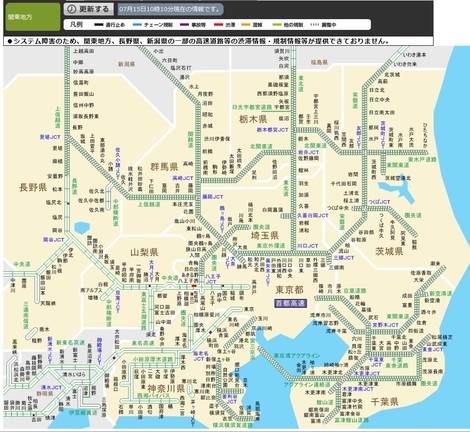The image size is (470, 432).
Task: Select 長野県 prefecture label
Action: coord(33,187)
